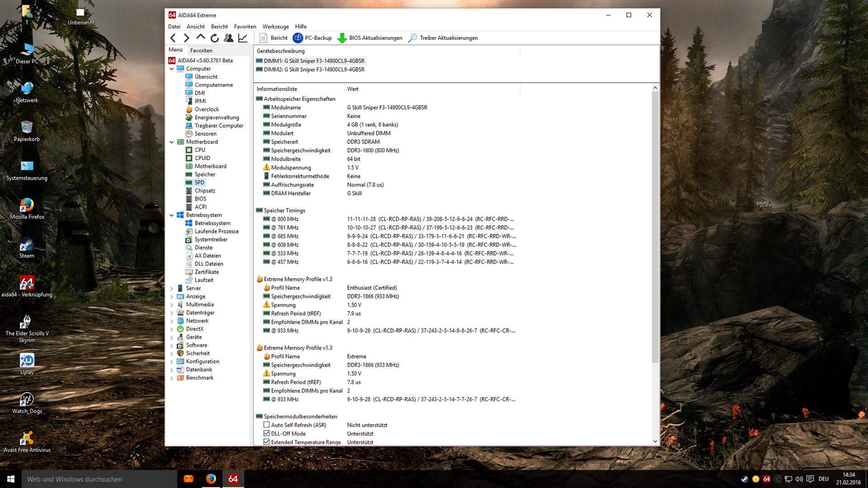Click the vertical scrollbar thumb in the info list
Screen dimensions: 868x488
pos(655,227)
